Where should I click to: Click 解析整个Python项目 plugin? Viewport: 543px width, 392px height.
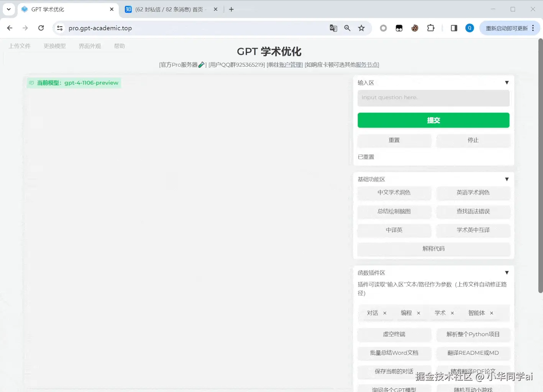(x=473, y=334)
